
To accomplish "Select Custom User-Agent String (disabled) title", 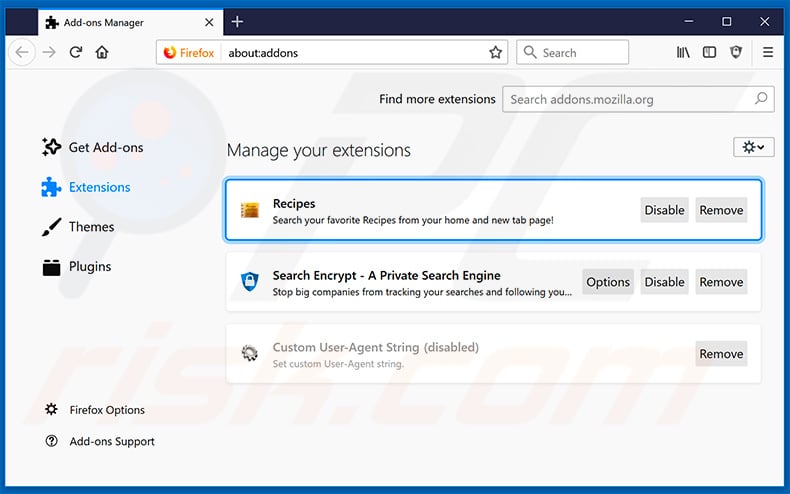I will (x=375, y=347).
